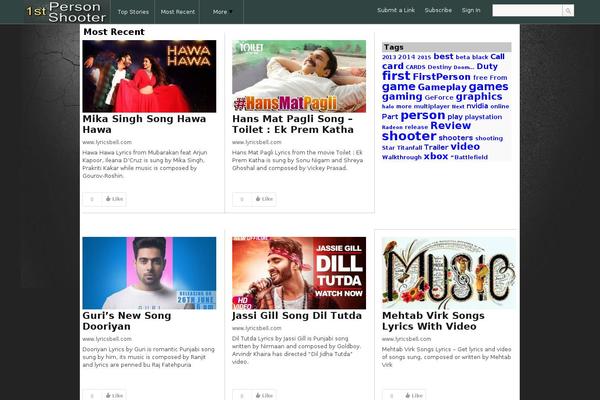Like the Jassi Gill Dil Tutda post

point(264,395)
